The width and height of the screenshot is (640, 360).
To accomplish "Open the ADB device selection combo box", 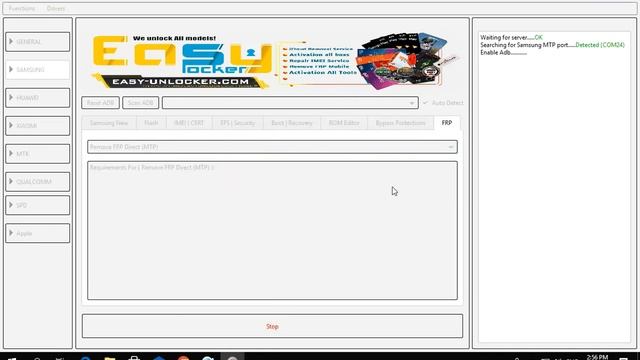I will 290,103.
